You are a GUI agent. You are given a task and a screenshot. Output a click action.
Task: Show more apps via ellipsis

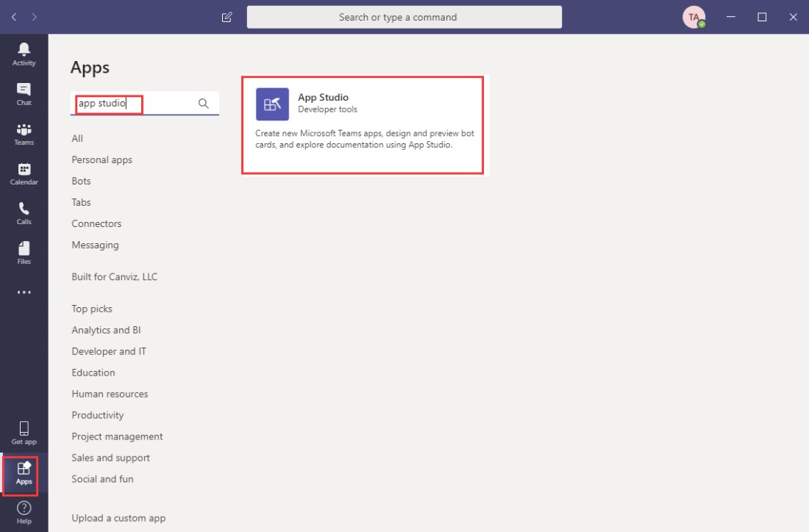(24, 292)
